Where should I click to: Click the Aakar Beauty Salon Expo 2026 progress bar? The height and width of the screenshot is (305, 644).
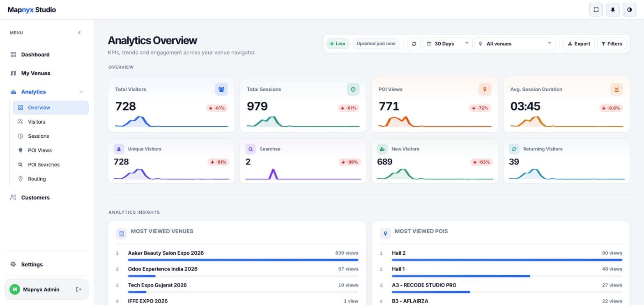[243, 260]
